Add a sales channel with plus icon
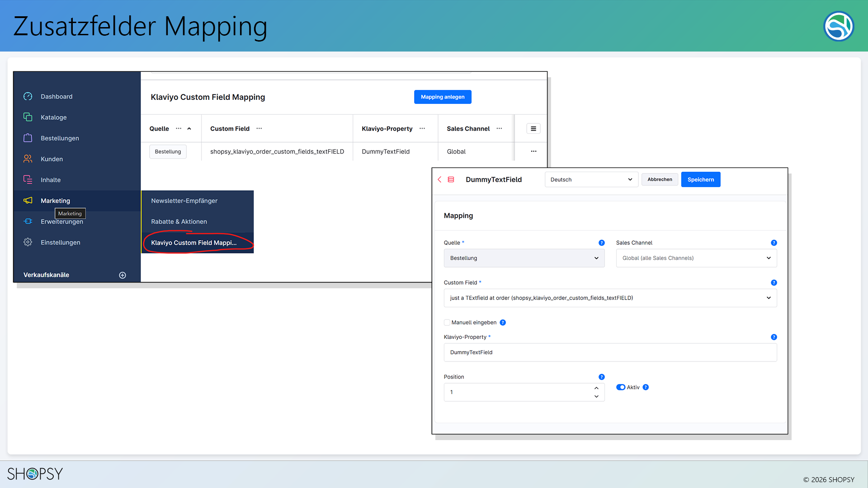This screenshot has height=488, width=868. (123, 275)
